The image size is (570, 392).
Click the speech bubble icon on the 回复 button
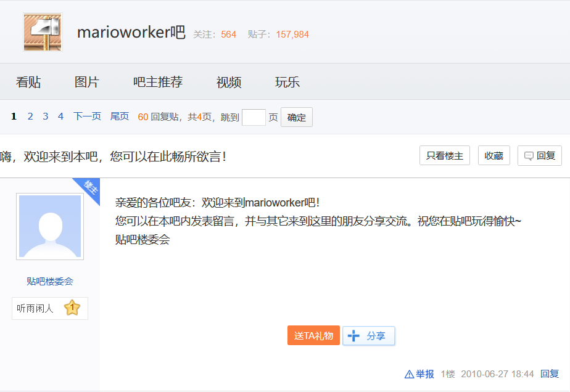527,155
